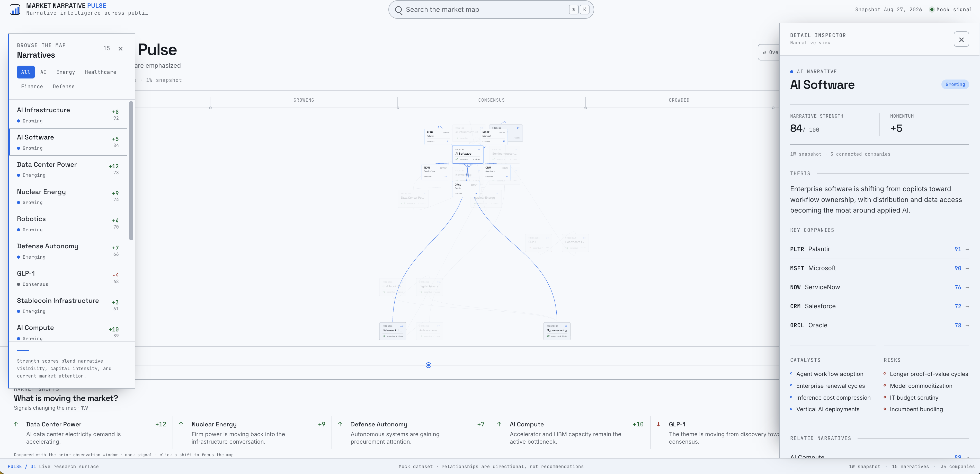Open Oracle company via arrow icon
980x474 pixels.
coord(967,326)
